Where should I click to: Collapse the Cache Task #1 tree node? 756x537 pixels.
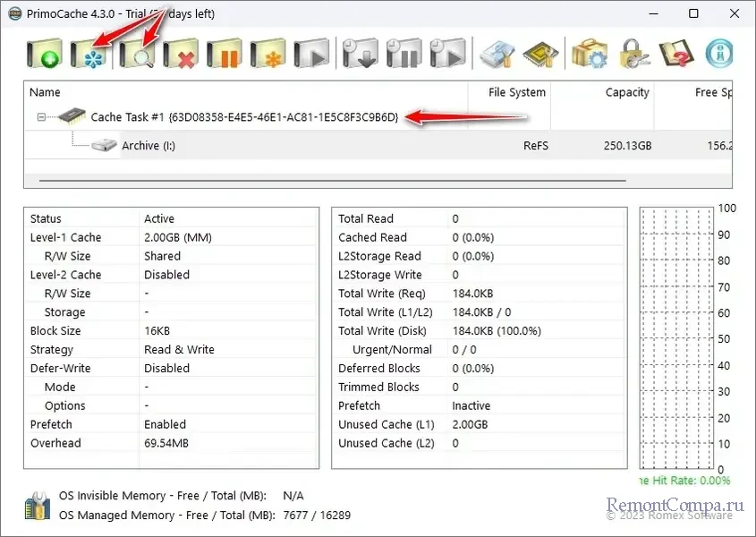[41, 117]
